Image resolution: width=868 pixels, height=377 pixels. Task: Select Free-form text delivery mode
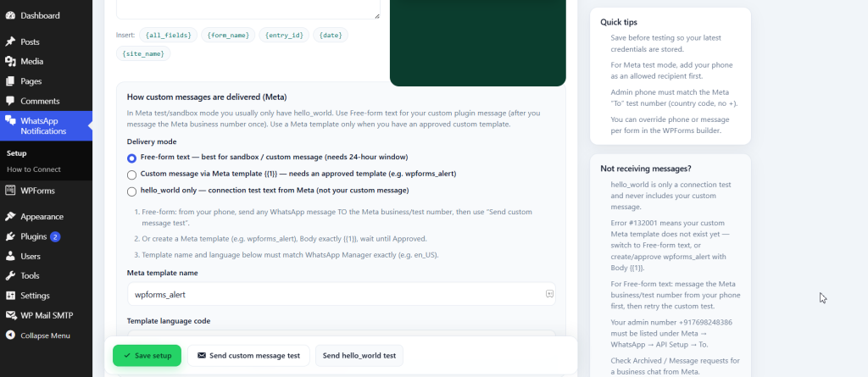click(131, 158)
